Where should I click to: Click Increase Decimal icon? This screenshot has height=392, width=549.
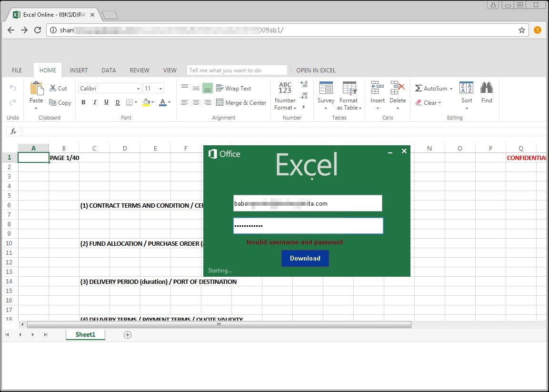point(304,84)
